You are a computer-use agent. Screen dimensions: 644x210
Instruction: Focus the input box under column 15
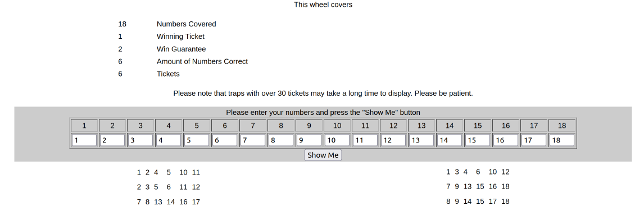(478, 140)
